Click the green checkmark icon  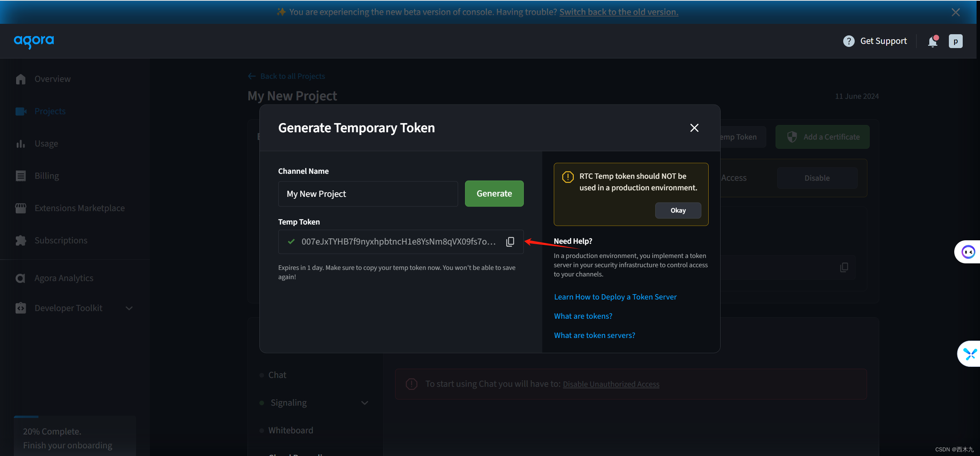[291, 241]
